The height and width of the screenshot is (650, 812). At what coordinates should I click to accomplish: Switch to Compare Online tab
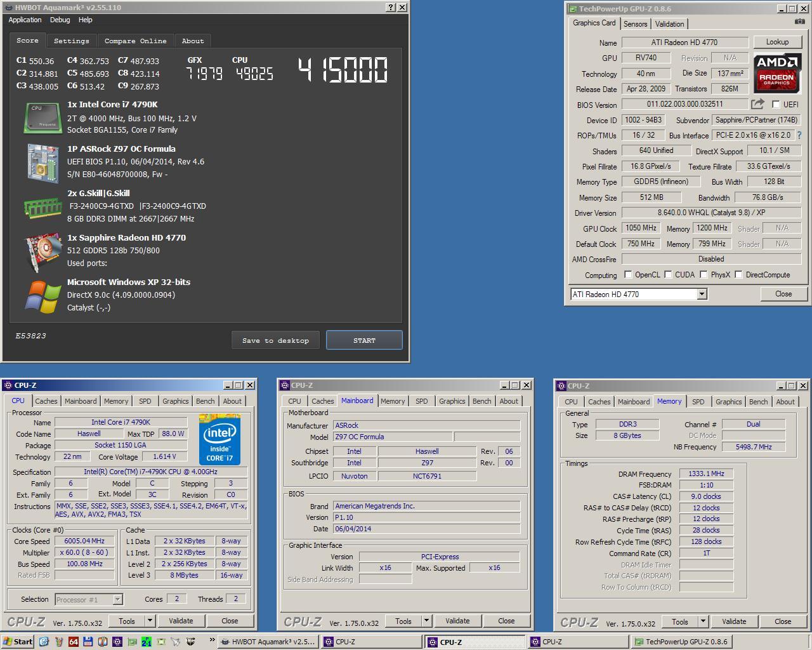135,41
